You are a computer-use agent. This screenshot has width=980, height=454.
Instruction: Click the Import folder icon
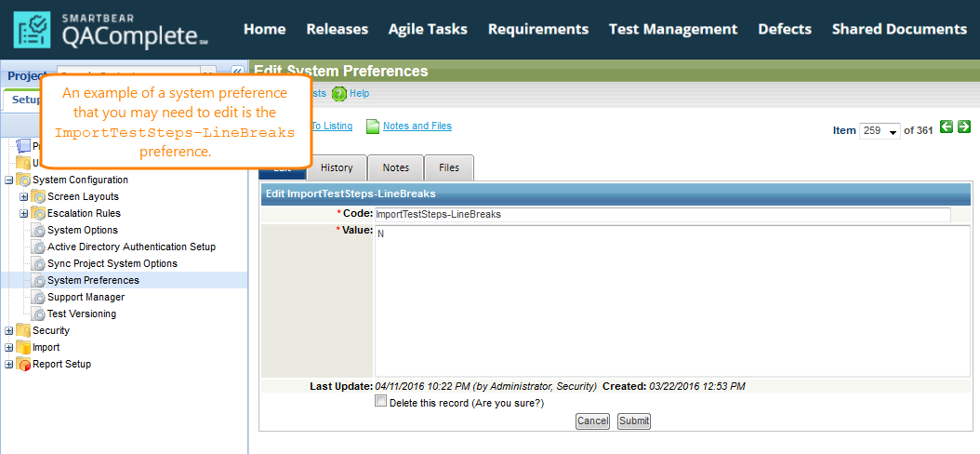tap(24, 348)
